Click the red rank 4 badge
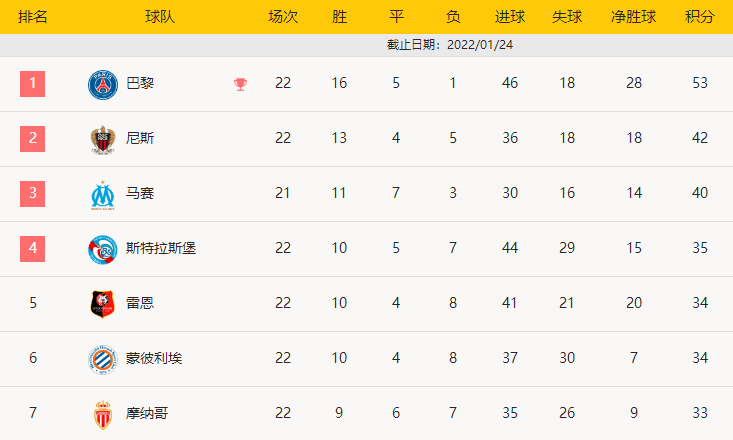733x440 pixels. click(x=33, y=248)
